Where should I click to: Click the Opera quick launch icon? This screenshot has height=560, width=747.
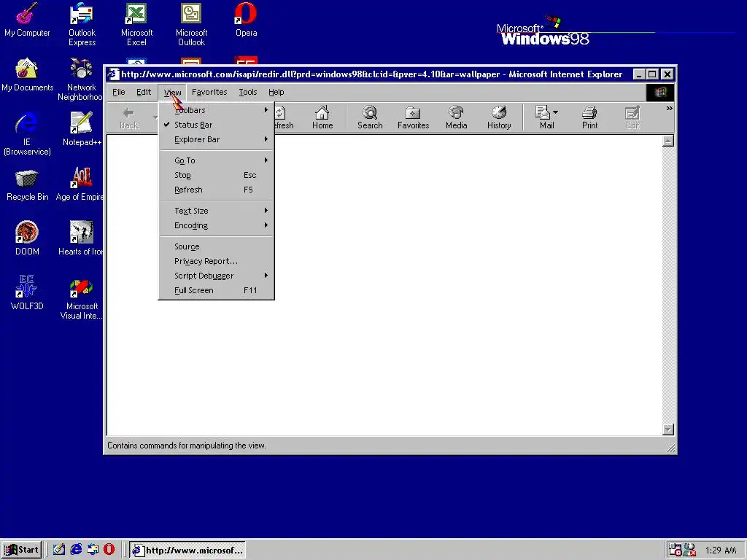[109, 550]
